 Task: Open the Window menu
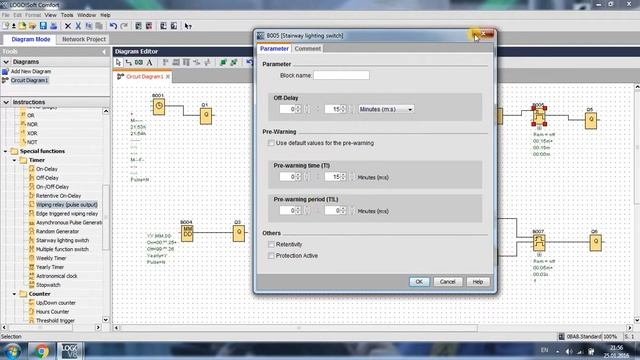click(87, 15)
